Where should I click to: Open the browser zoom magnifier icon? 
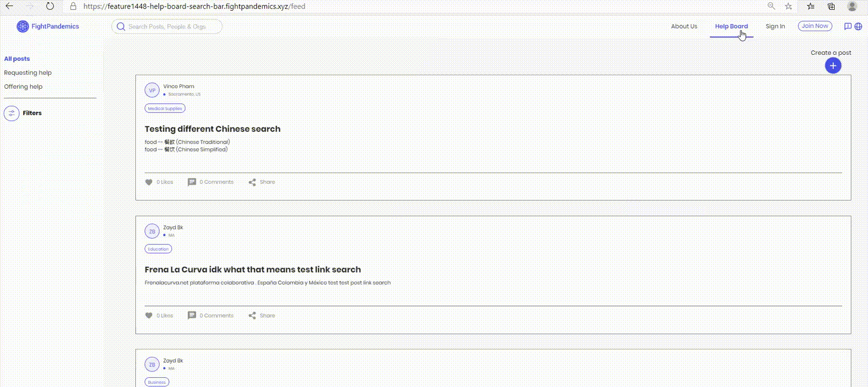point(771,6)
